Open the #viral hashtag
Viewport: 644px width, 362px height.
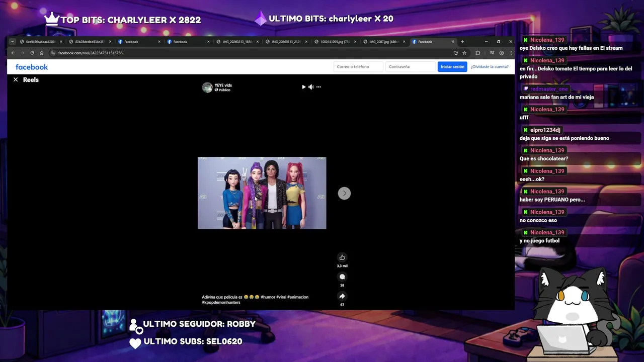click(282, 297)
